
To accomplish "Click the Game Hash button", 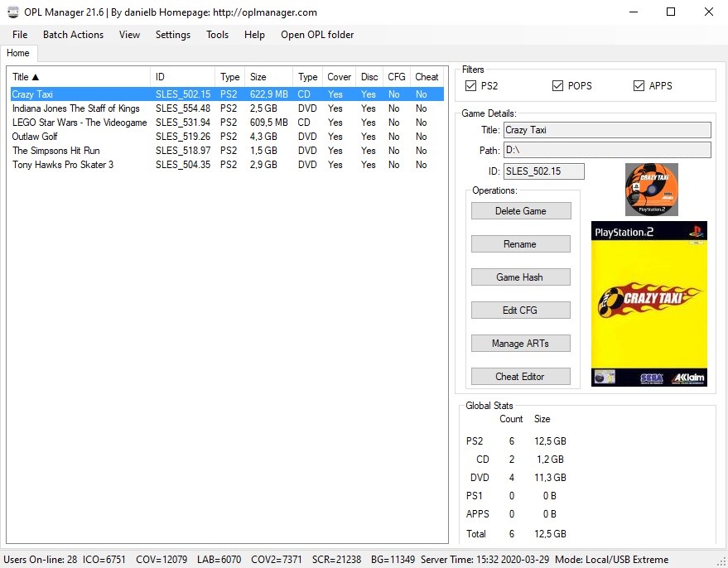I will coord(521,277).
